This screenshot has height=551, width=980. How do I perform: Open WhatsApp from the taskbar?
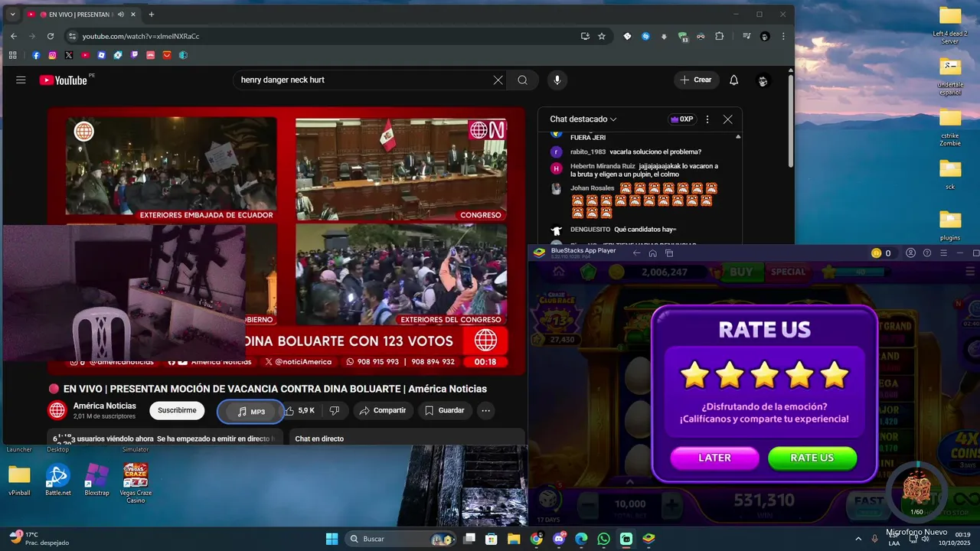[604, 539]
